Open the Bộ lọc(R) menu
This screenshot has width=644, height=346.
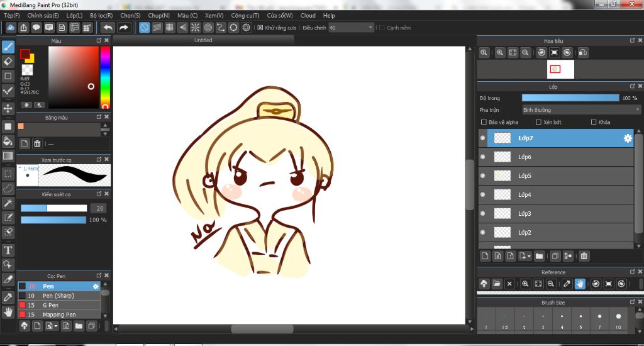[101, 15]
